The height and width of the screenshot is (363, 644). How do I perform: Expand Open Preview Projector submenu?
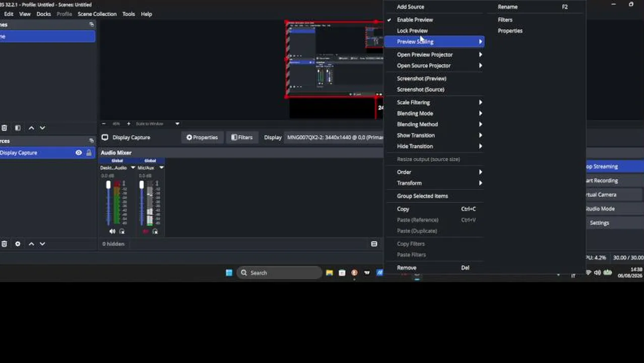(434, 54)
